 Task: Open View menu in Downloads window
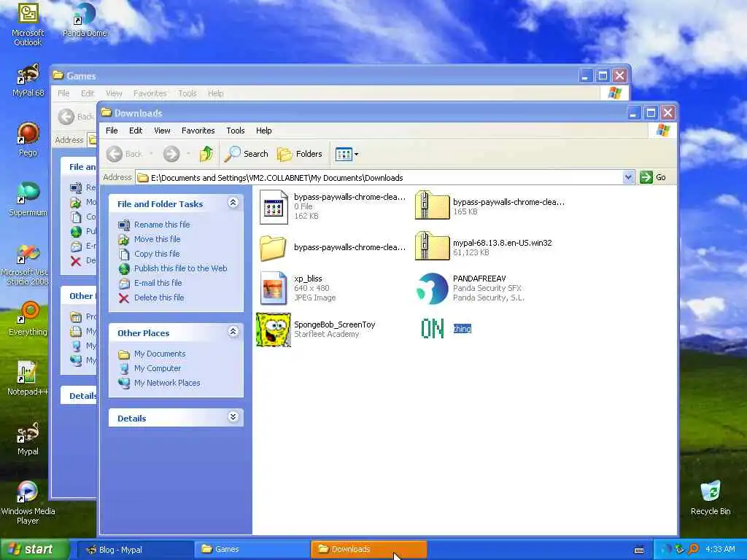point(162,131)
